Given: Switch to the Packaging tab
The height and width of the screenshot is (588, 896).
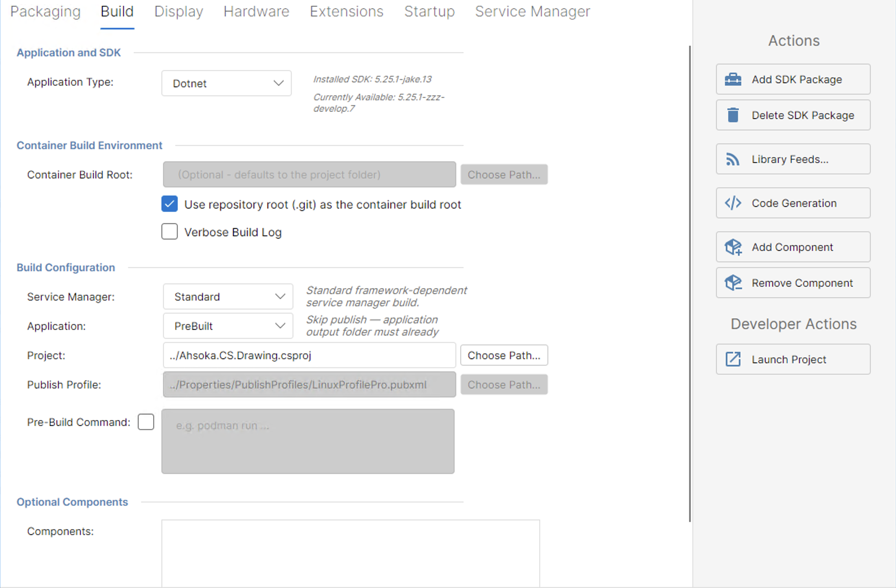Looking at the screenshot, I should click(x=45, y=11).
